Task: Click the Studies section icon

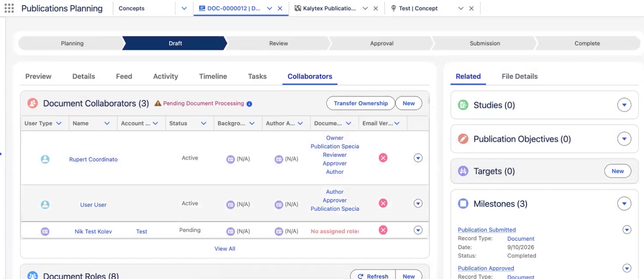Action: pyautogui.click(x=463, y=105)
